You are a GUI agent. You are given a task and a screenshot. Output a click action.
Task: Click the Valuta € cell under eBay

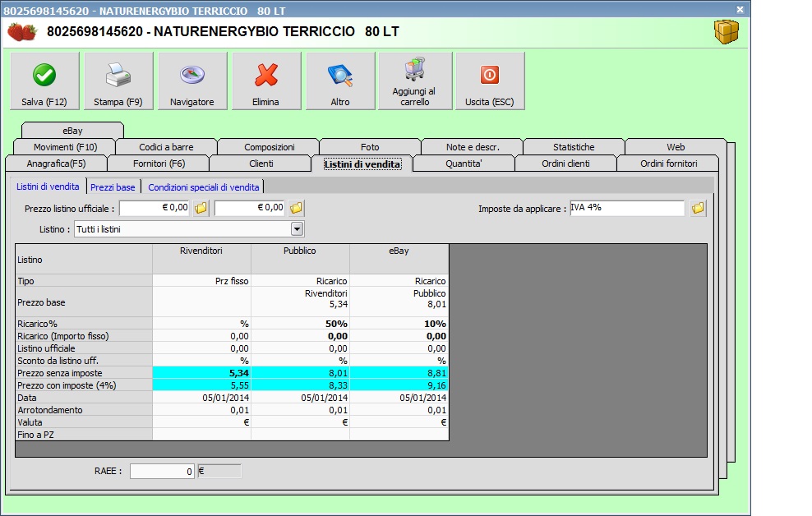click(399, 422)
